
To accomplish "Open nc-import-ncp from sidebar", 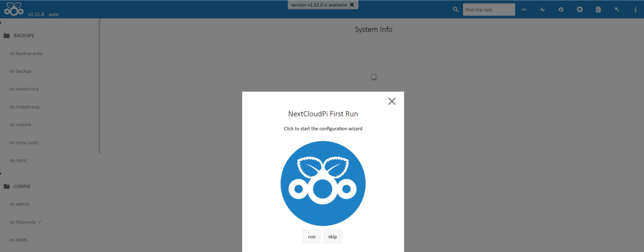I will tap(25, 107).
